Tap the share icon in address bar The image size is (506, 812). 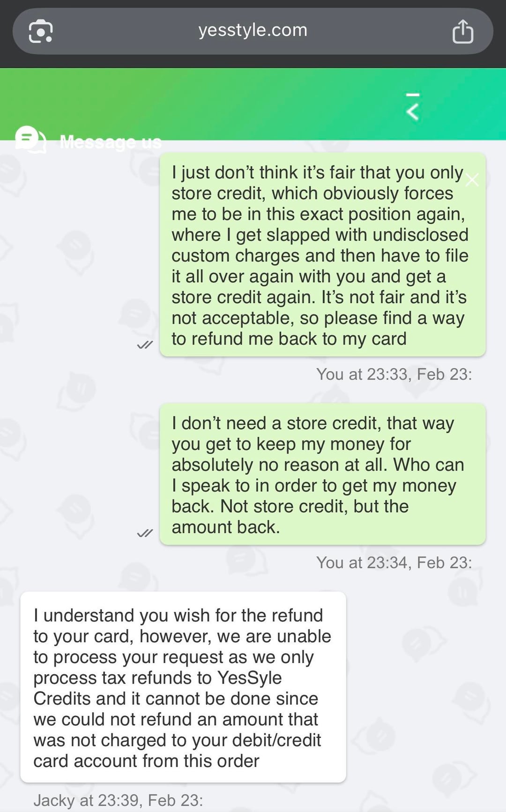point(462,31)
